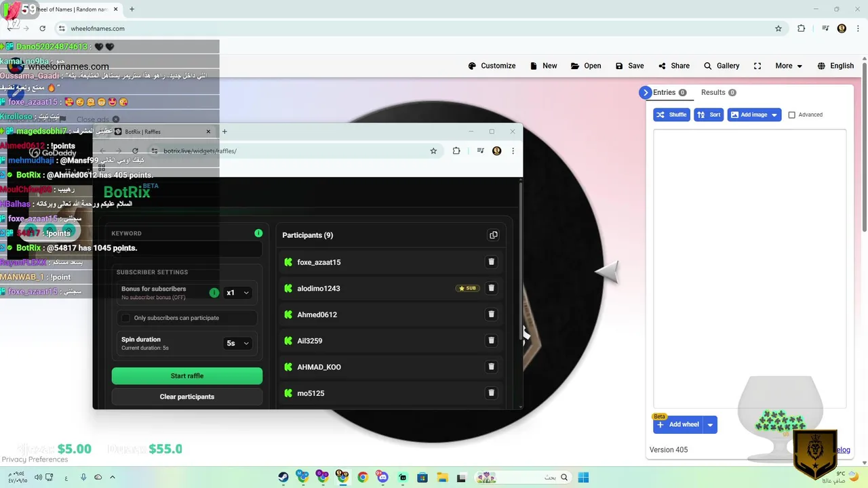
Task: Reload the BotRix Raffles page
Action: point(135,151)
